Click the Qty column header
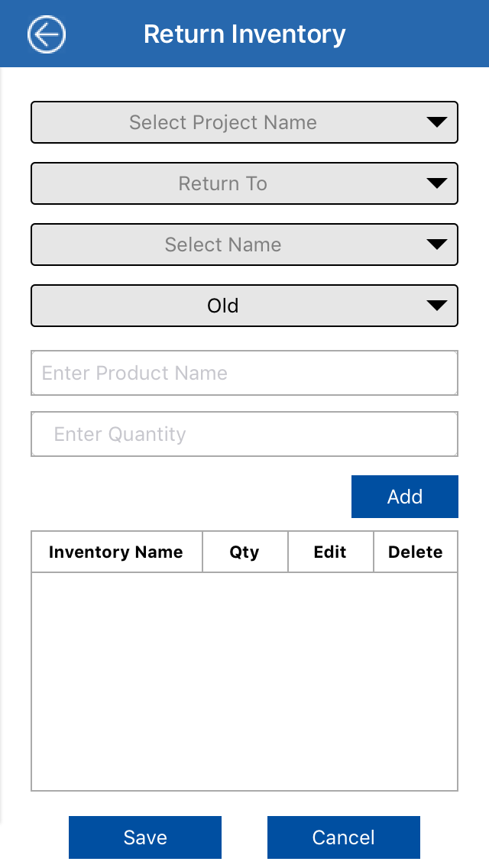 pos(244,552)
